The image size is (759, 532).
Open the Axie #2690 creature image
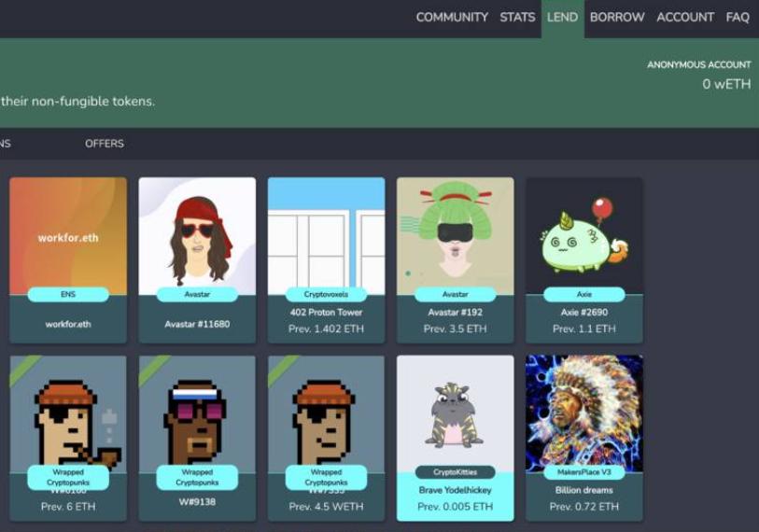tap(583, 233)
